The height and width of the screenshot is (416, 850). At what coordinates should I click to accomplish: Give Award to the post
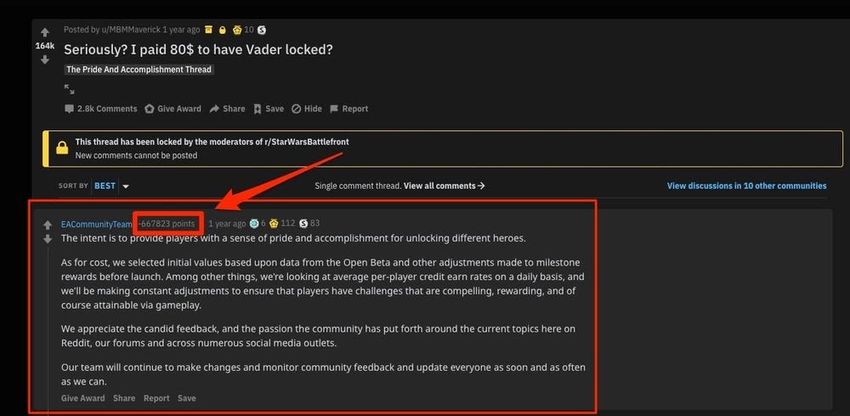173,108
